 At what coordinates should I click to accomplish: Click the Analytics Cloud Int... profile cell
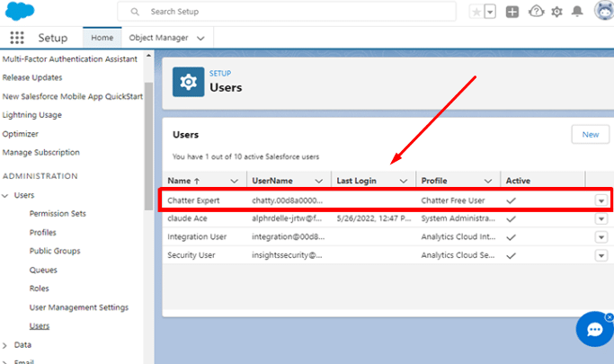point(458,236)
